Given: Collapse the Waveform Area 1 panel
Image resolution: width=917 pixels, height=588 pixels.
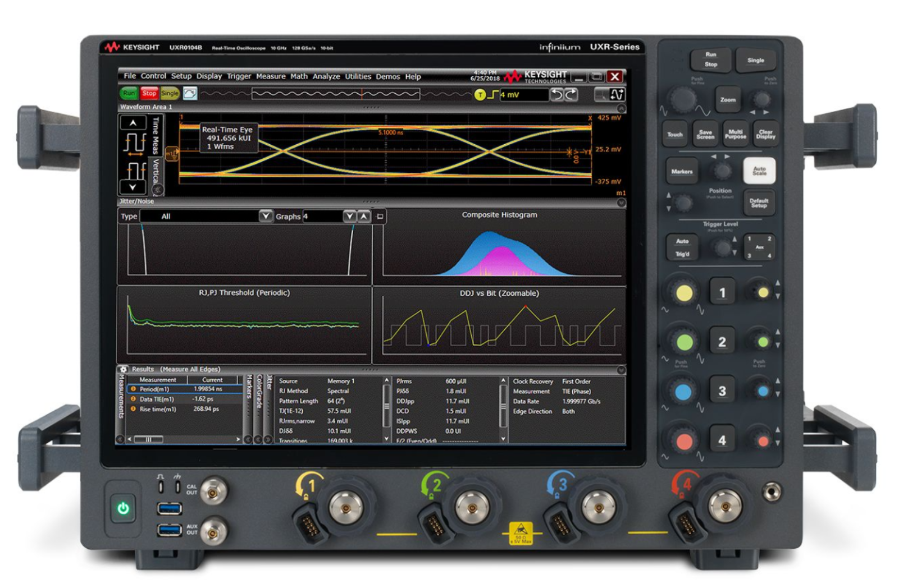Looking at the screenshot, I should [621, 108].
